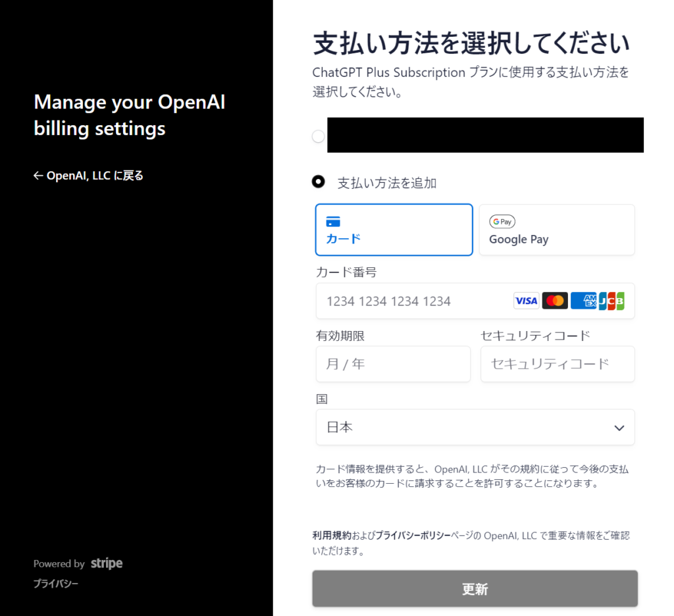Viewport: 674px width, 616px height.
Task: Select the existing payment method radio button
Action: [x=318, y=136]
